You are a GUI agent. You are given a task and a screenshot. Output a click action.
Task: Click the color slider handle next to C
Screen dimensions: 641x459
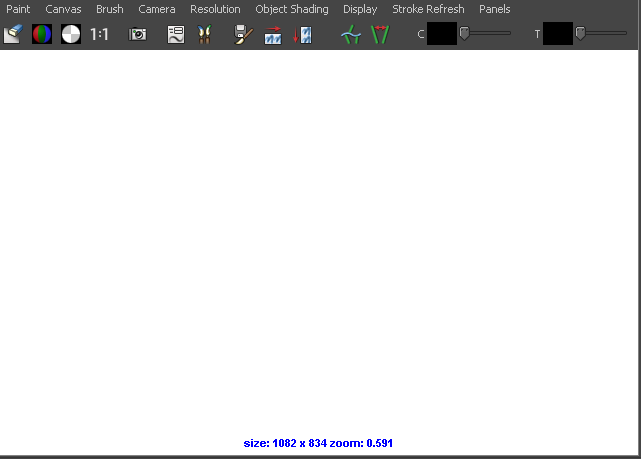tap(464, 34)
